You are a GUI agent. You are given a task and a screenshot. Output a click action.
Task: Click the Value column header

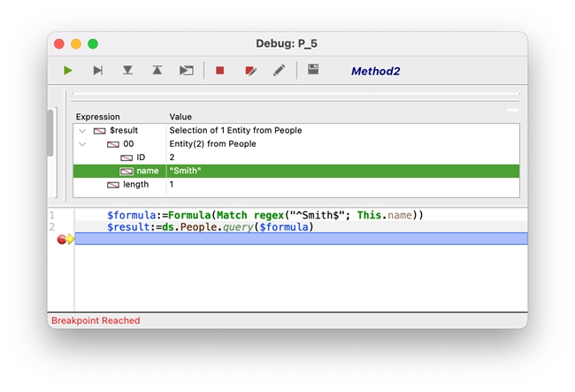[x=180, y=117]
